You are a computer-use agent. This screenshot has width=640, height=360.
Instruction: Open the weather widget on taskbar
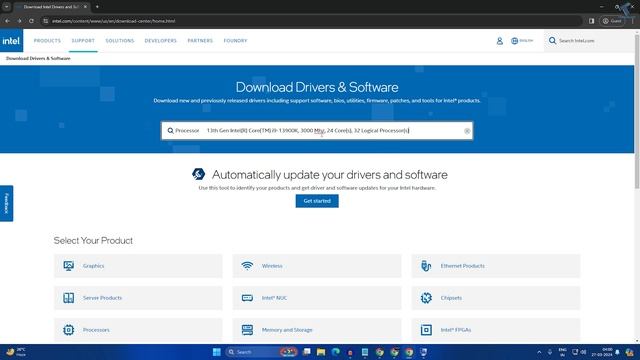click(16, 352)
